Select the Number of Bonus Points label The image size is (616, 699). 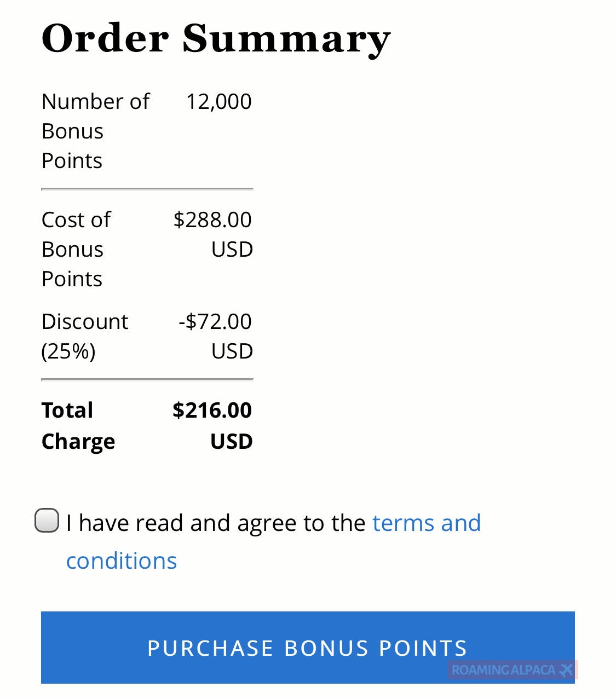(x=95, y=131)
